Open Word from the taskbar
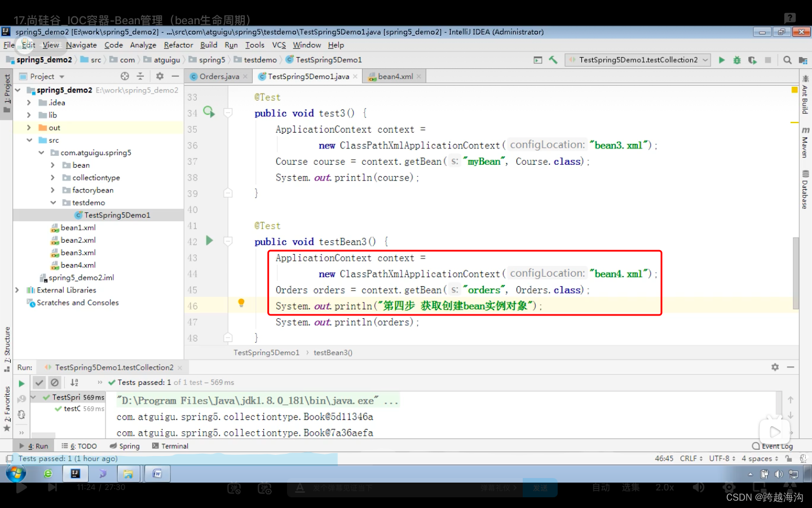 tap(157, 474)
